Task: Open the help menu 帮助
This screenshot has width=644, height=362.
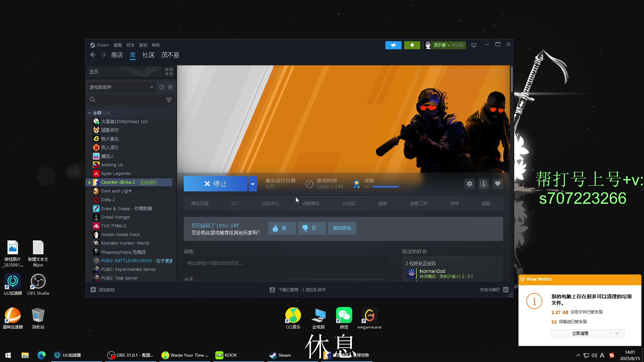Action: 156,45
